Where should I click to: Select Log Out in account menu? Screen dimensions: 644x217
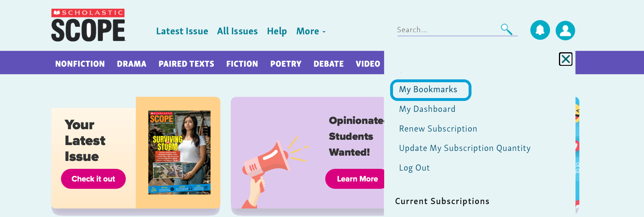414,168
